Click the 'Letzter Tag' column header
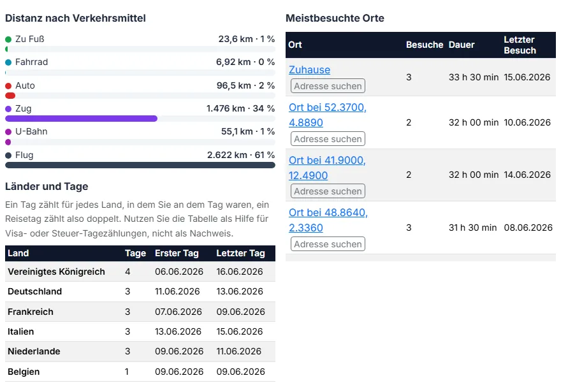 (x=240, y=253)
